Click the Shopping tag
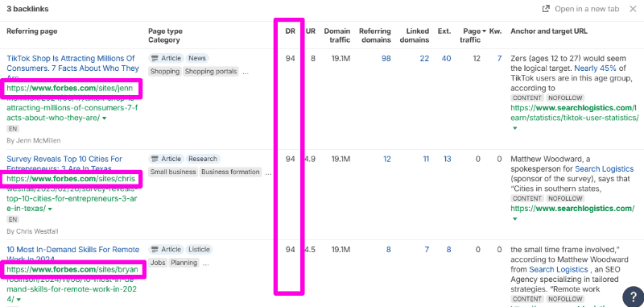Viewport: 644px width, 307px height. click(x=165, y=72)
